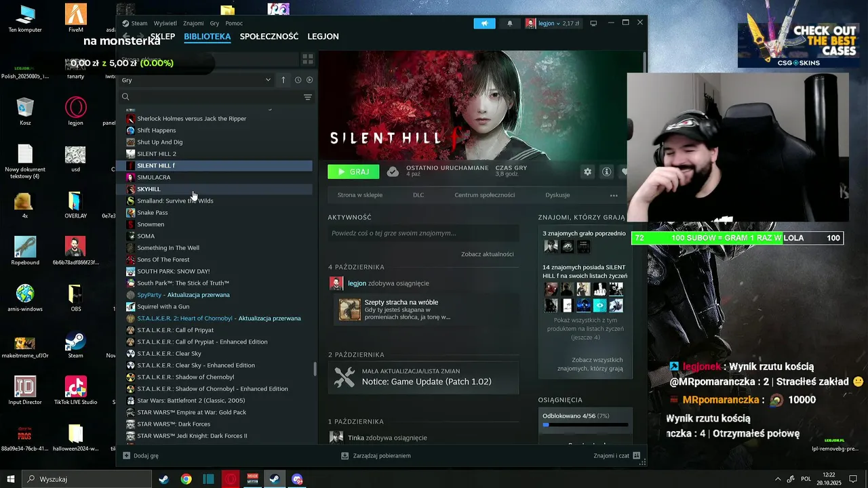Open Centrum społeczności link
868x488 pixels.
click(485, 195)
